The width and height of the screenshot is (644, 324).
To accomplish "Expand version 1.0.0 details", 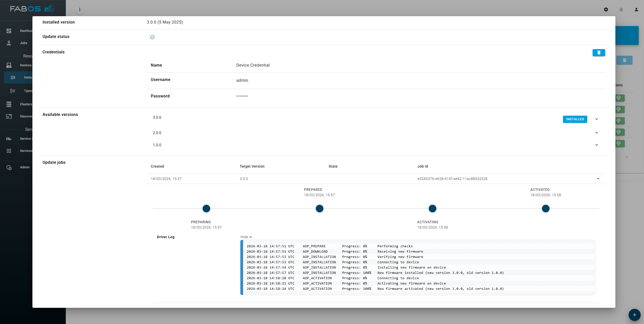I will [x=597, y=145].
